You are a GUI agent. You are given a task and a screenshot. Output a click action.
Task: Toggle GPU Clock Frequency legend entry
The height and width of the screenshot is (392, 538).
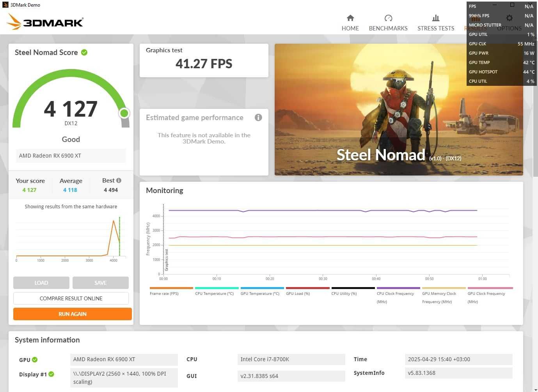tap(490, 296)
